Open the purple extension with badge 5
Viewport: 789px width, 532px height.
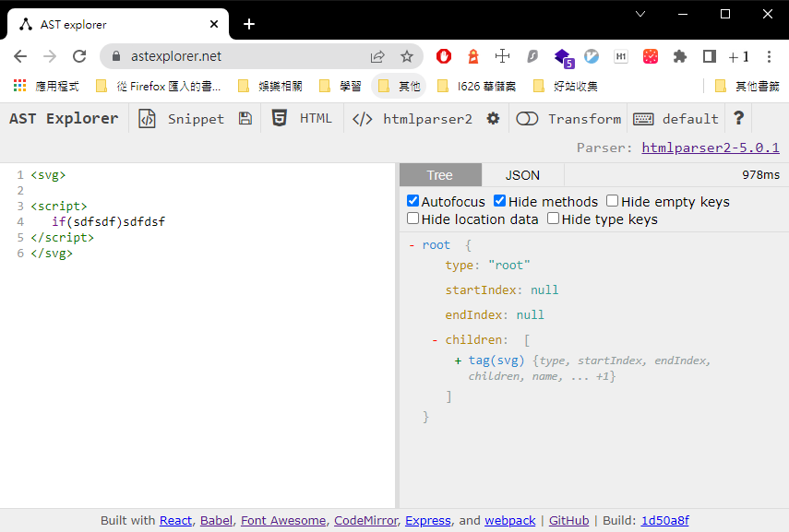563,57
